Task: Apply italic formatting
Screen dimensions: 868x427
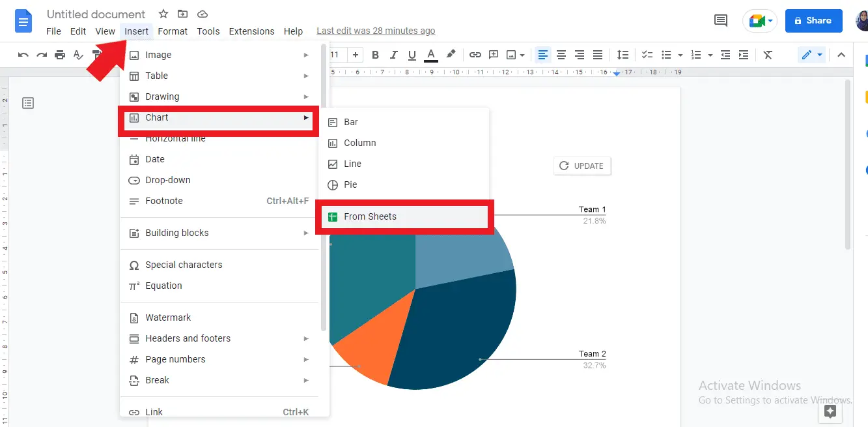Action: click(393, 55)
